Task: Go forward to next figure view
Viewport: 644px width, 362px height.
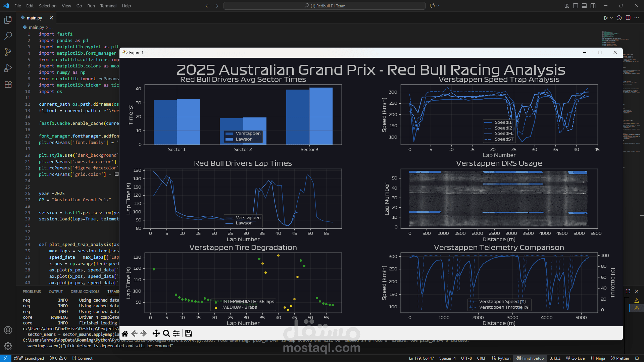Action: [144, 333]
